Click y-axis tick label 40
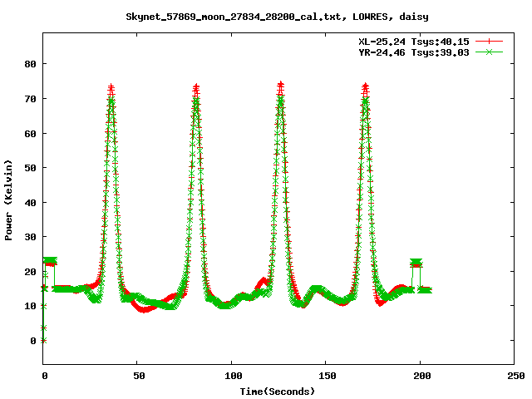The image size is (532, 399). (x=30, y=203)
